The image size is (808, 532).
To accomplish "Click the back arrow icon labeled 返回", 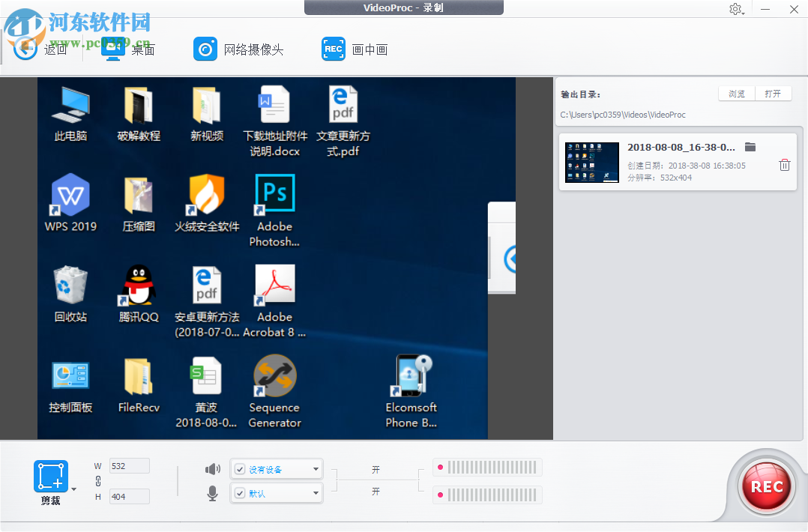I will [25, 49].
